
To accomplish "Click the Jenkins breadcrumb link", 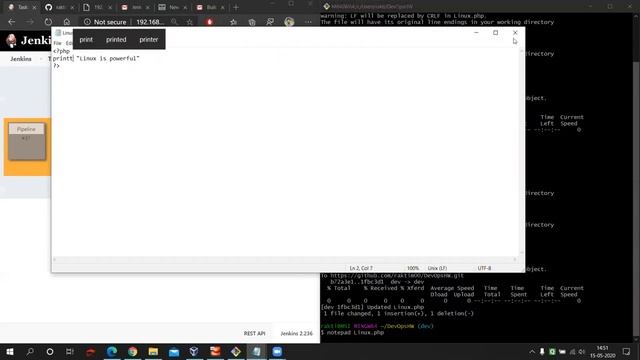I will [x=21, y=59].
